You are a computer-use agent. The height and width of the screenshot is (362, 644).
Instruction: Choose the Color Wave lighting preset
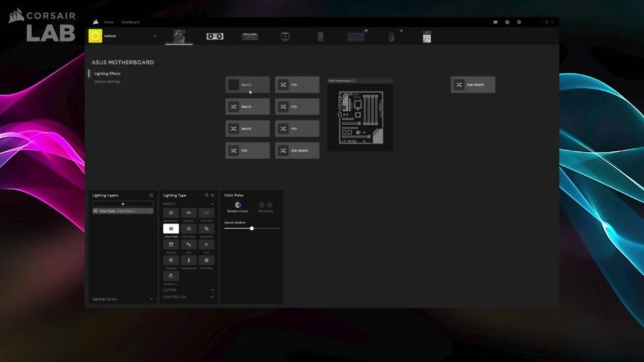click(188, 229)
